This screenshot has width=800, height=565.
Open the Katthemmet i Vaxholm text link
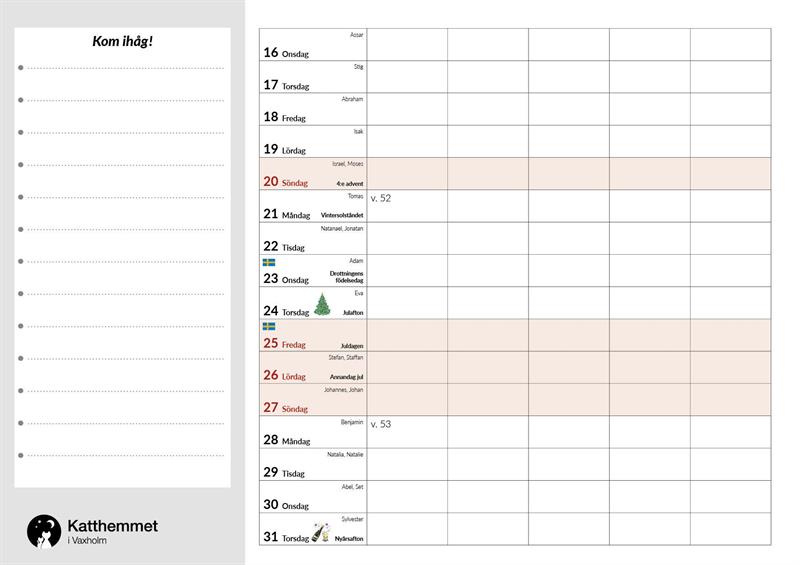coord(112,532)
